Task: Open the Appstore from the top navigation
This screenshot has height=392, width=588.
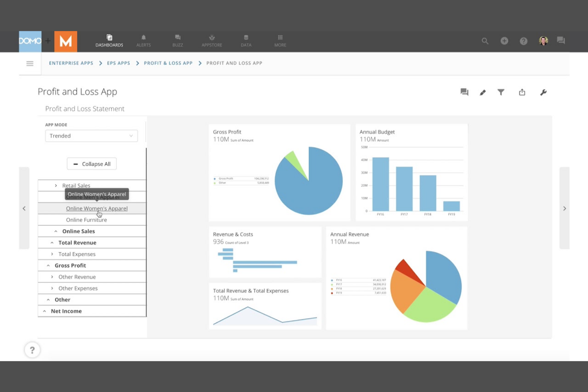Action: click(211, 41)
